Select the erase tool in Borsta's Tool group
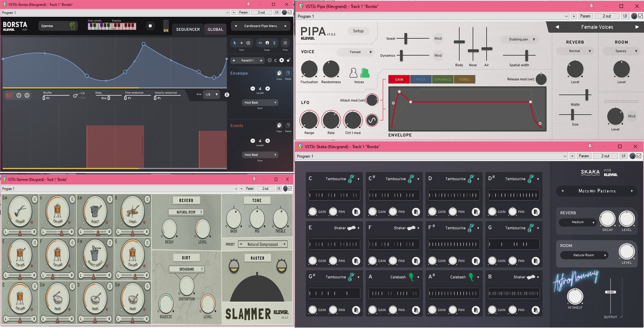Image resolution: width=644 pixels, height=328 pixels. point(248,43)
